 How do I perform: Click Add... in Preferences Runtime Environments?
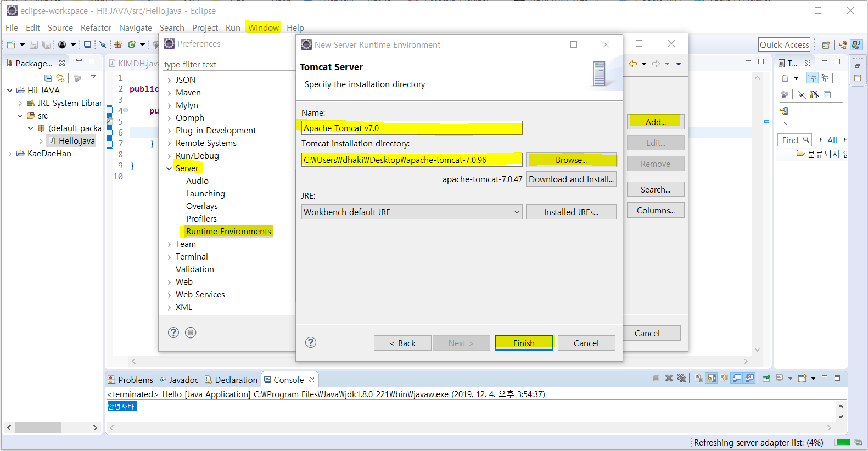tap(656, 122)
